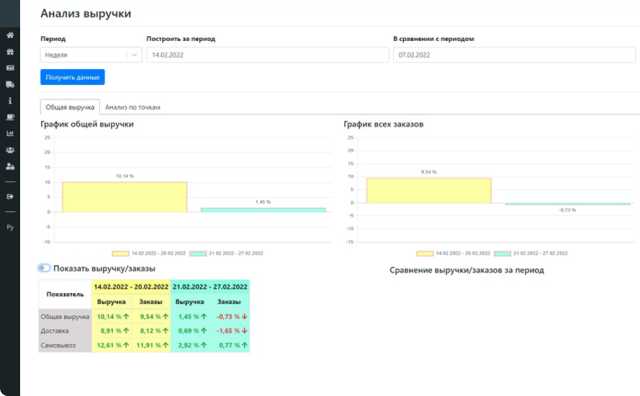Click the yellow 9,54 % orders bar
The image size is (640, 396).
429,191
